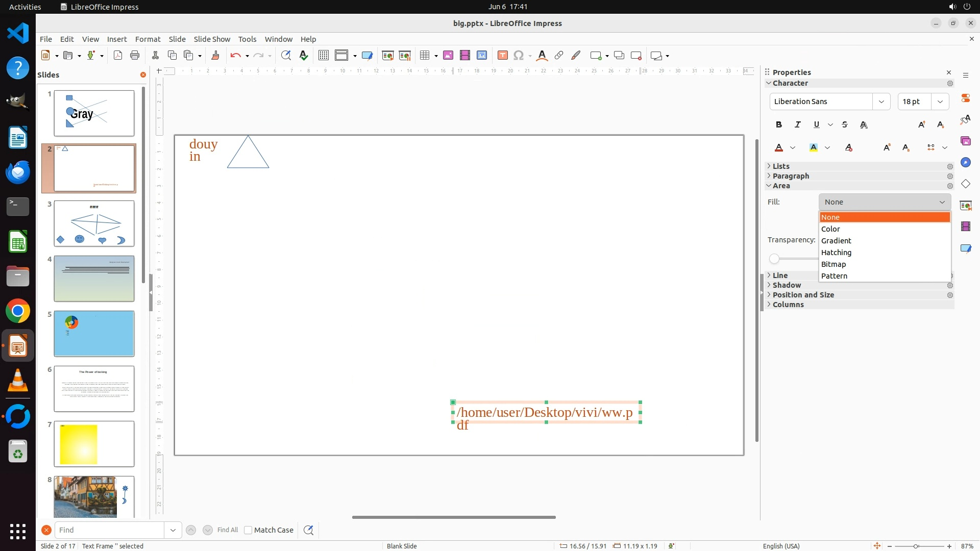
Task: Click the Insert Image toolbar icon
Action: (x=448, y=56)
